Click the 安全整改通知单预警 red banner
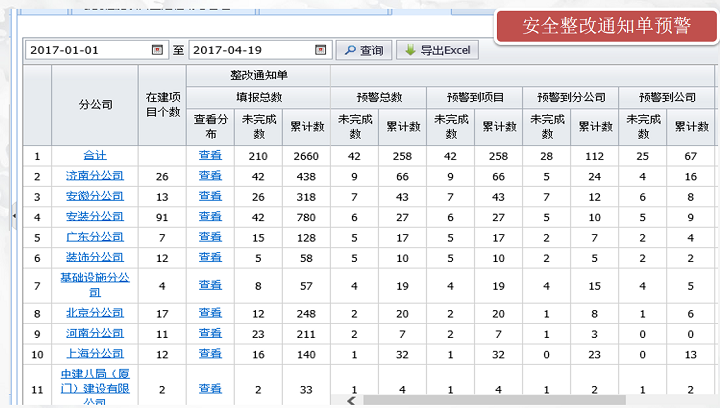The width and height of the screenshot is (720, 408). pos(607,26)
